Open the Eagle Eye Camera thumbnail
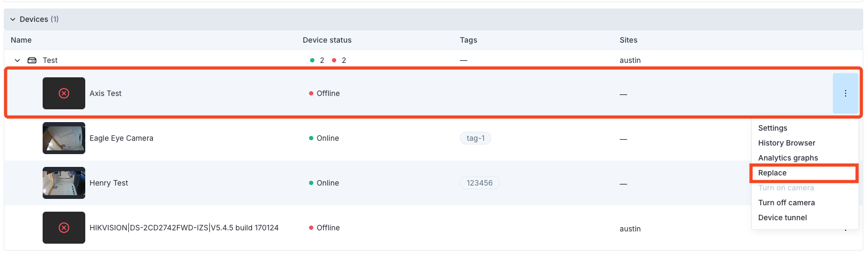The image size is (868, 257). [64, 138]
